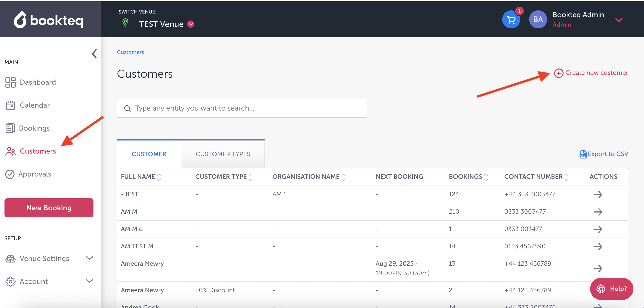Select the Customer tab
The width and height of the screenshot is (644, 308).
click(x=149, y=154)
